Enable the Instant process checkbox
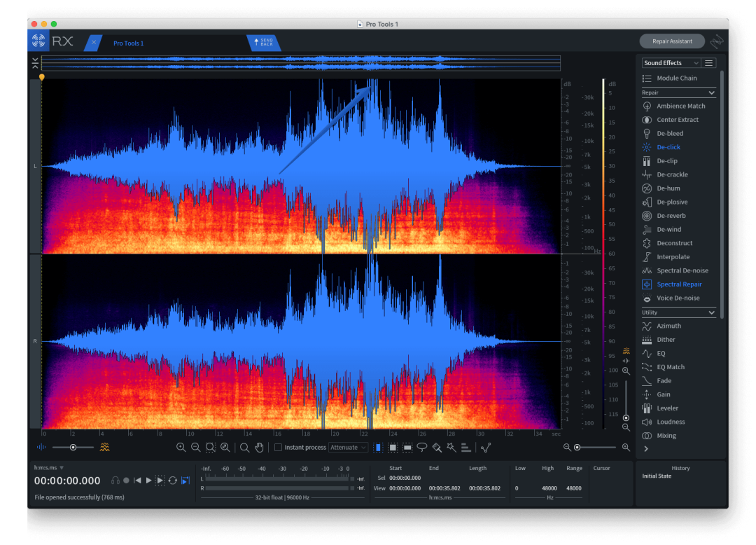756x545 pixels. click(x=278, y=447)
